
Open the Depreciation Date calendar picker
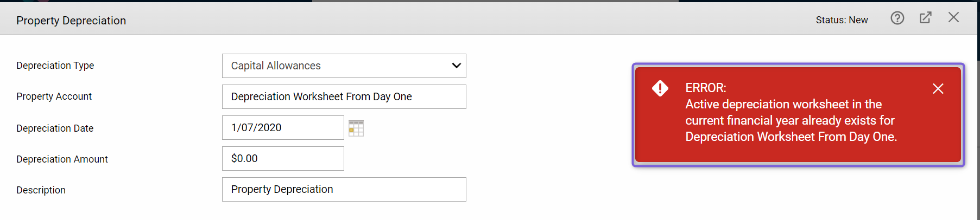[x=356, y=128]
